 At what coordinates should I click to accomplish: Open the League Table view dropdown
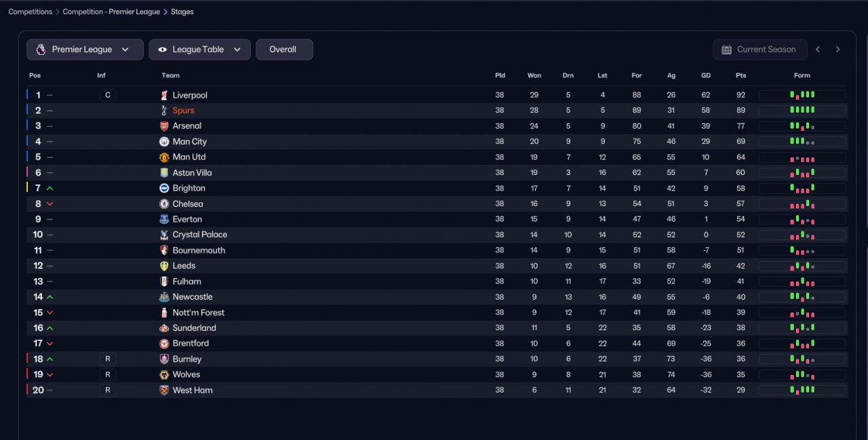(199, 49)
